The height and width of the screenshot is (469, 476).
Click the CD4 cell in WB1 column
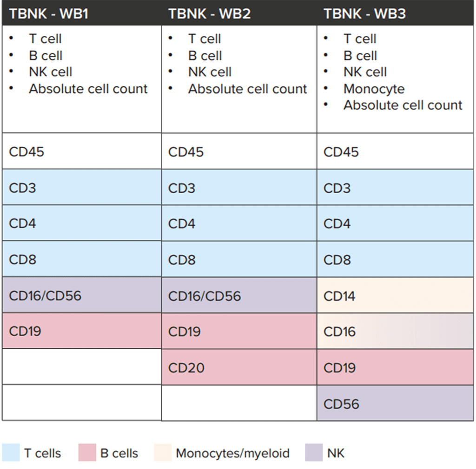pyautogui.click(x=81, y=223)
